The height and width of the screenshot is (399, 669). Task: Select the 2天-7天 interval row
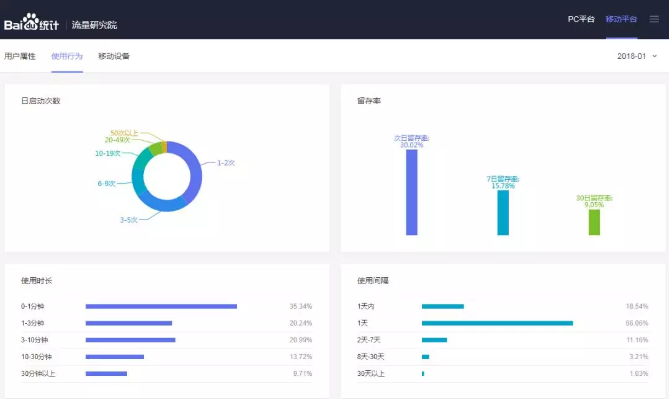click(x=503, y=340)
